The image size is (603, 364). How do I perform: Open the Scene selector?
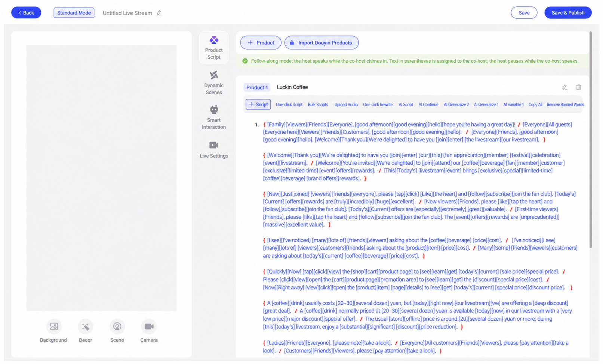click(117, 331)
